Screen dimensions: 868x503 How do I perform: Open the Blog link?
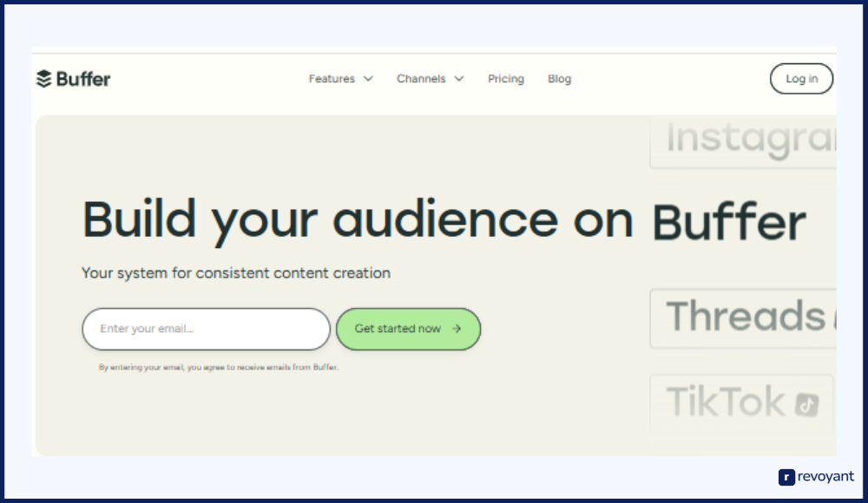(559, 79)
